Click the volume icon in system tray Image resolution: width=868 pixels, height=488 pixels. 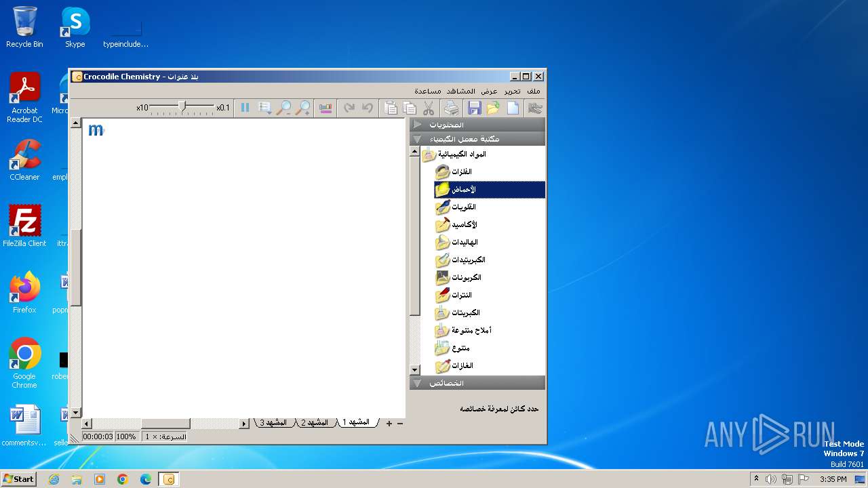pos(771,479)
